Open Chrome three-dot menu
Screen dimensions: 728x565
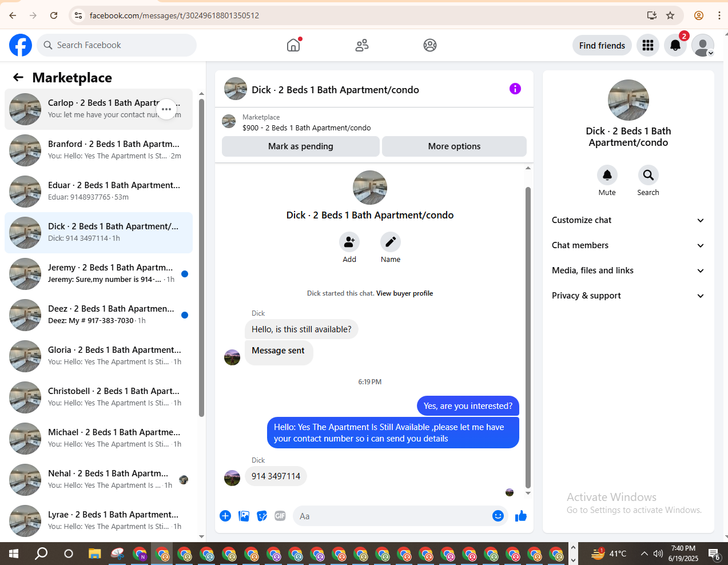[x=719, y=15]
